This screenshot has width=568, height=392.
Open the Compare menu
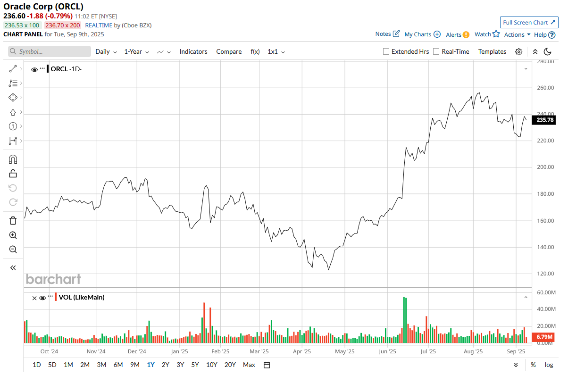pyautogui.click(x=229, y=51)
